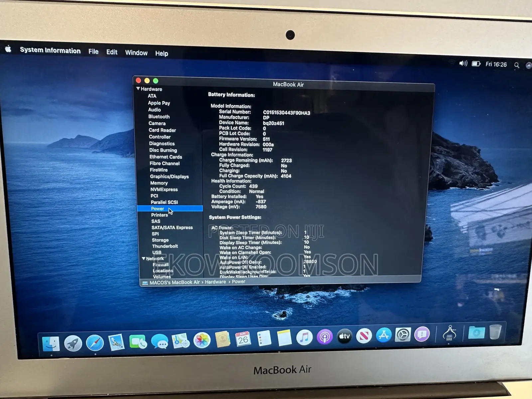Screen dimensions: 532x399
Task: Select the highlighted Power item
Action: (x=170, y=208)
